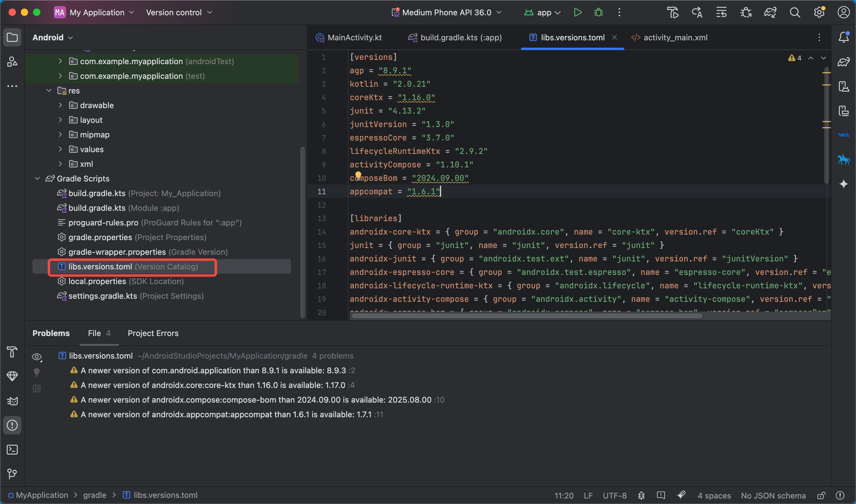Open the Build hammer tool window
This screenshot has width=856, height=504.
[x=12, y=352]
